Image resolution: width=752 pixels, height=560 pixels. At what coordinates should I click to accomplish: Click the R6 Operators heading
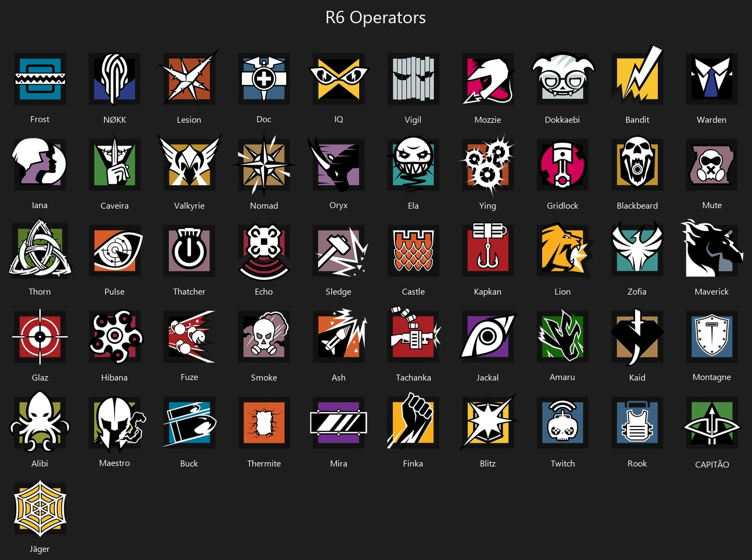[x=375, y=17]
